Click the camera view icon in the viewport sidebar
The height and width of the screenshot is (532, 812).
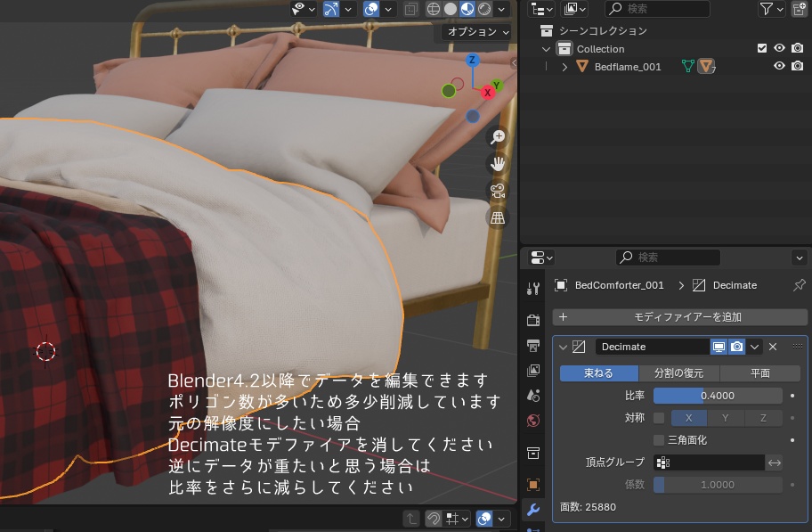497,191
